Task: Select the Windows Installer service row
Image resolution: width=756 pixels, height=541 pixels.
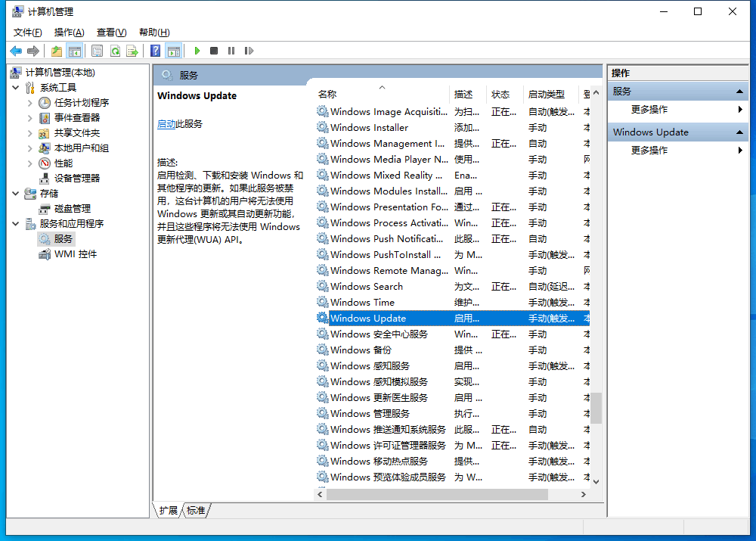Action: tap(453, 128)
